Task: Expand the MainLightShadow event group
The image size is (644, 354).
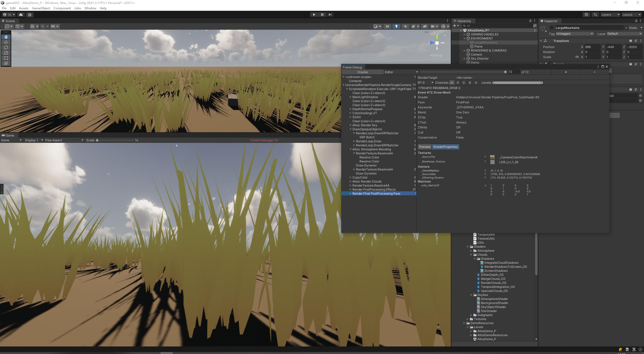Action: 350,97
